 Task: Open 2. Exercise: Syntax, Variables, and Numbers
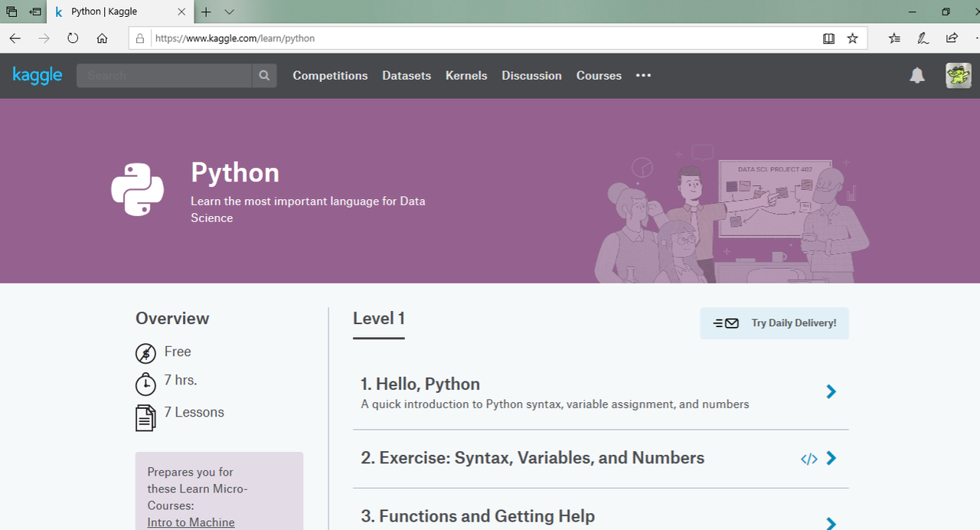click(533, 458)
